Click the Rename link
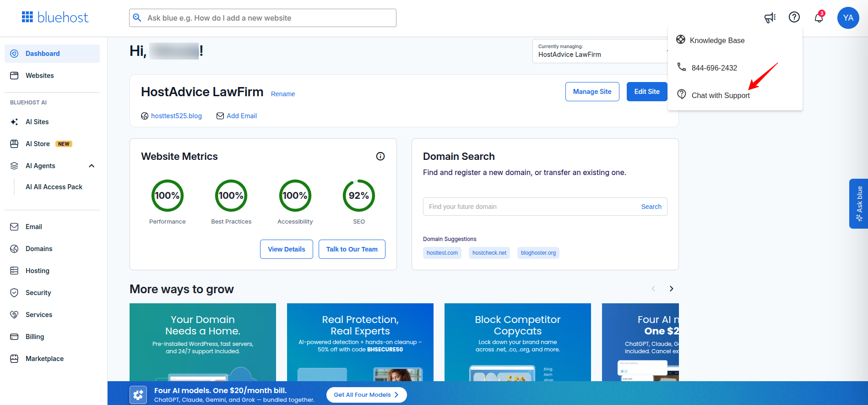 click(283, 94)
